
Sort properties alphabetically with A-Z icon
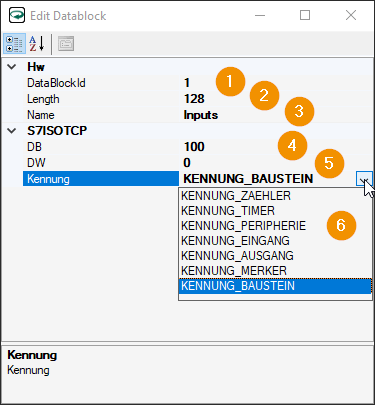[37, 44]
